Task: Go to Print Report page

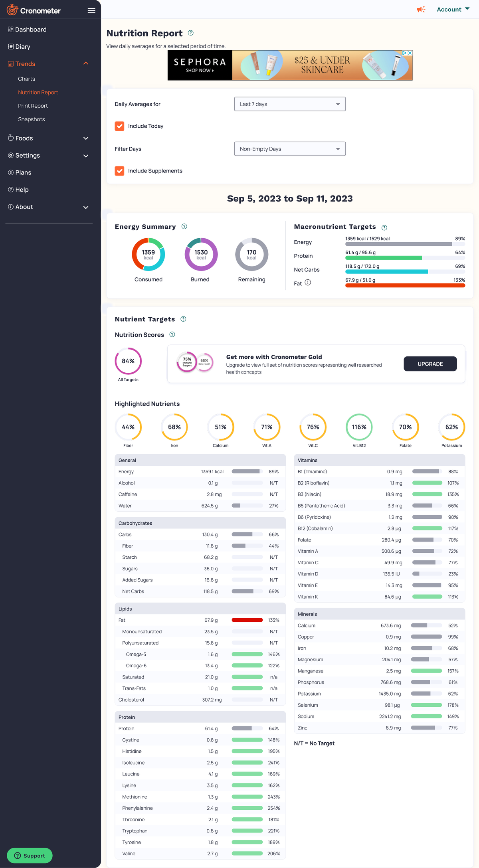Action: 33,106
